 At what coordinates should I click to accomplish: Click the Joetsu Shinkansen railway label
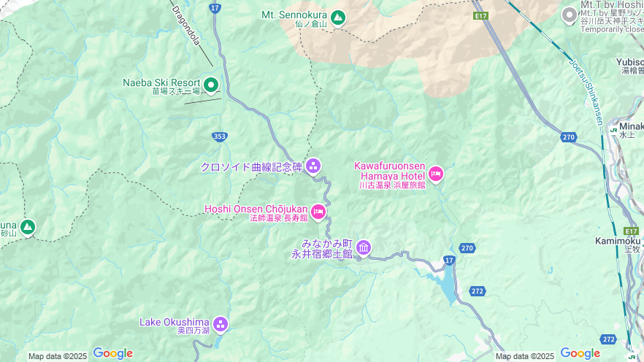point(586,92)
